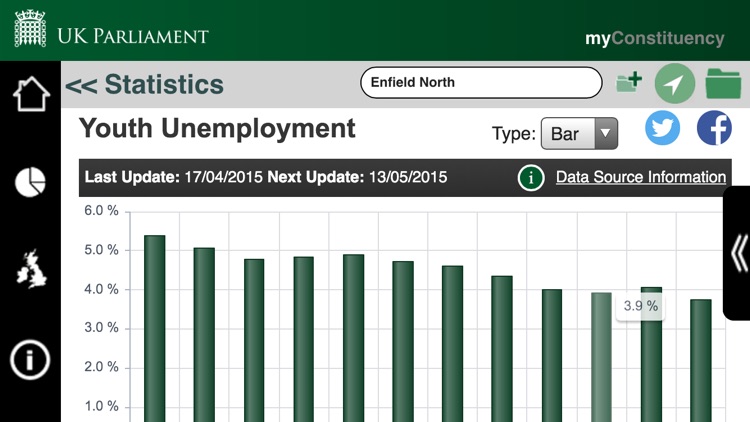The height and width of the screenshot is (422, 750).
Task: Click the 1.0 % axis label
Action: pos(101,406)
